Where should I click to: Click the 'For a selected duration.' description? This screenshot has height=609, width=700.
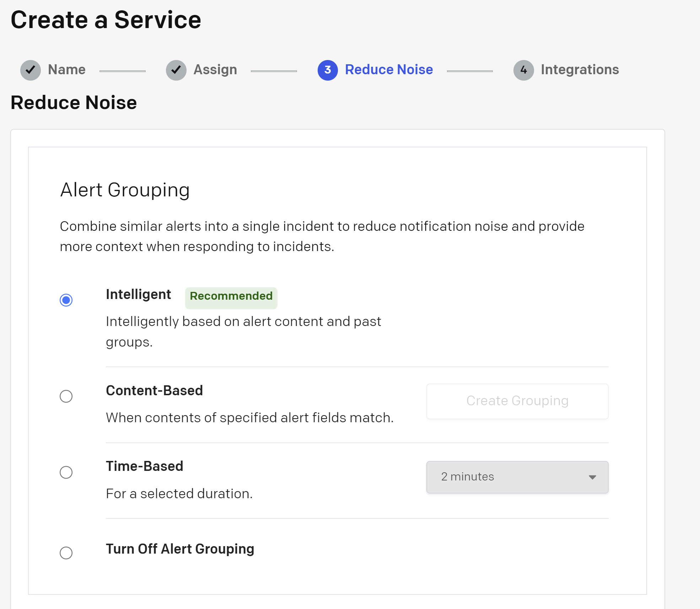[x=179, y=494]
